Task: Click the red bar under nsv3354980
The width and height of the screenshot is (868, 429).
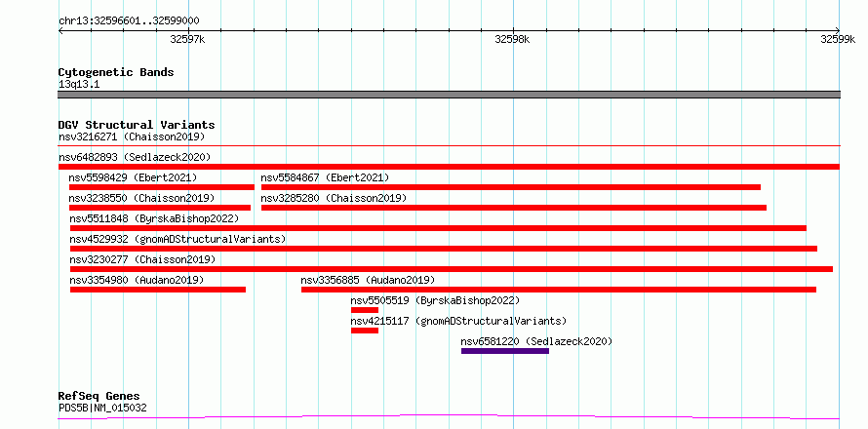Action: click(x=158, y=290)
